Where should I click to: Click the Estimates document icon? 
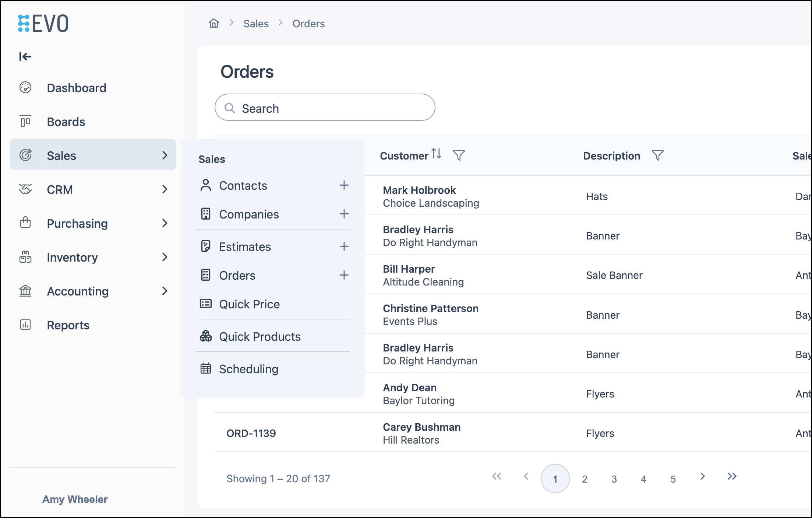[x=206, y=246]
